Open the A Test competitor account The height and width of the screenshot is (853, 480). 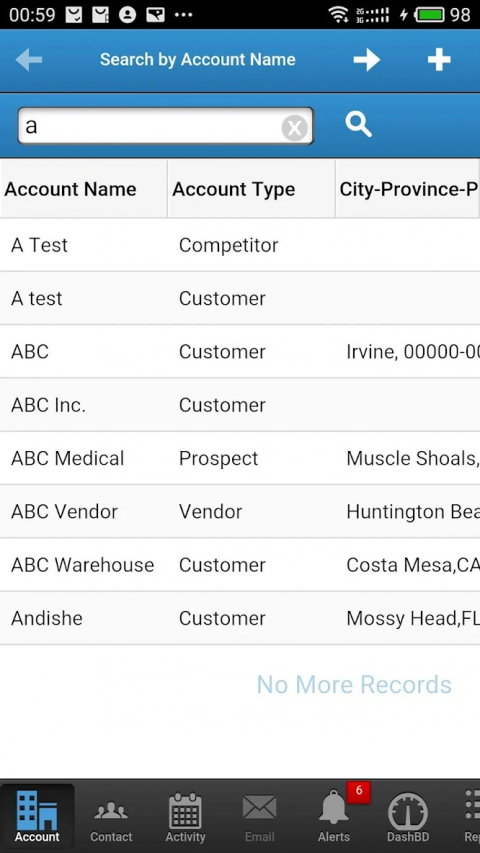click(x=240, y=245)
